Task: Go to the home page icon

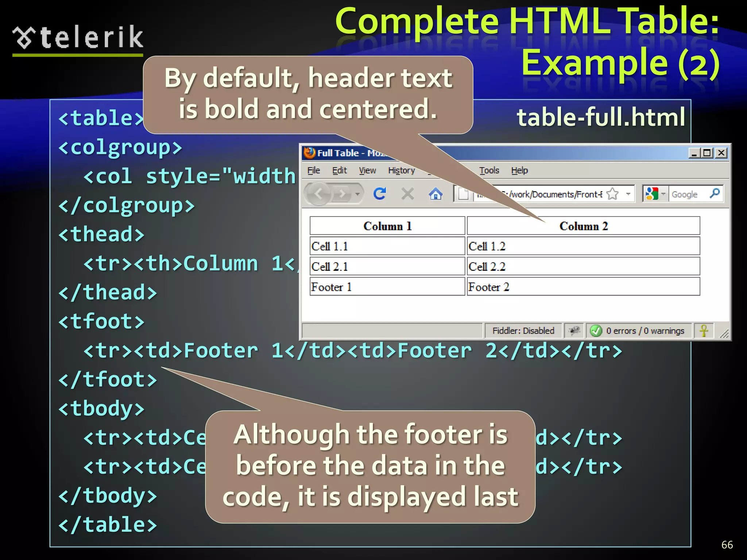Action: click(x=436, y=194)
